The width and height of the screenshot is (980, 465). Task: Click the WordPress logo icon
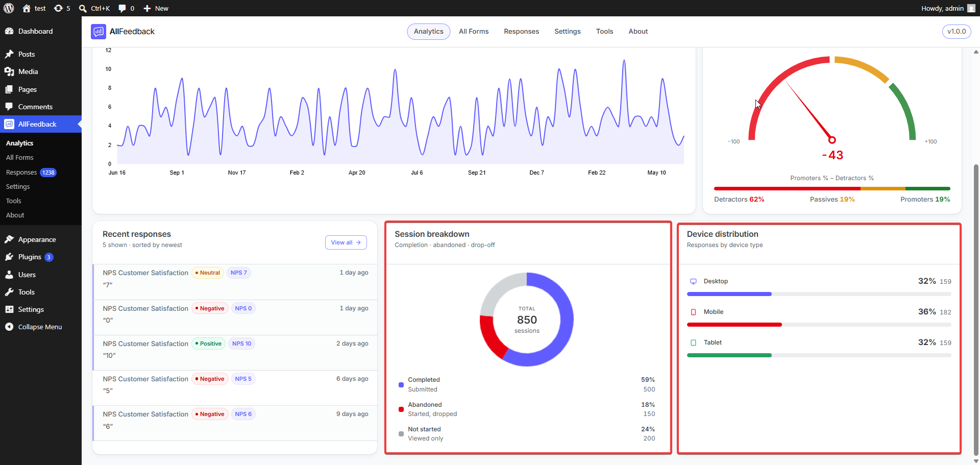click(9, 8)
